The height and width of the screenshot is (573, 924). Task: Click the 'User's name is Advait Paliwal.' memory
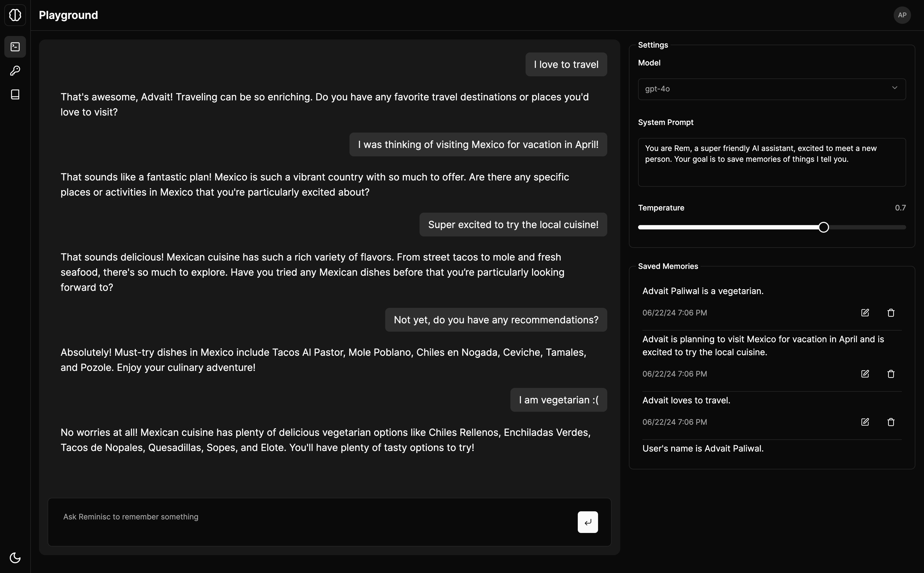click(x=703, y=448)
